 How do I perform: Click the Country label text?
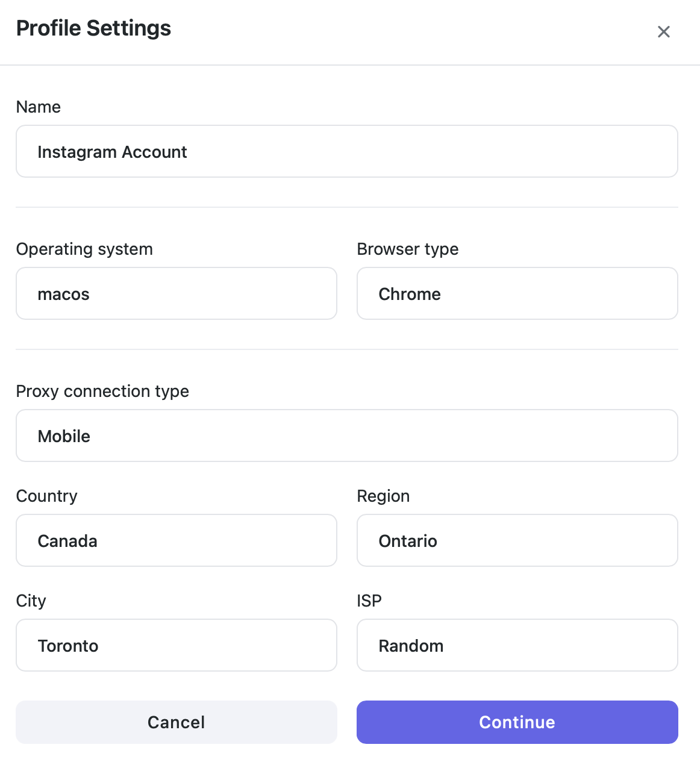click(x=47, y=496)
